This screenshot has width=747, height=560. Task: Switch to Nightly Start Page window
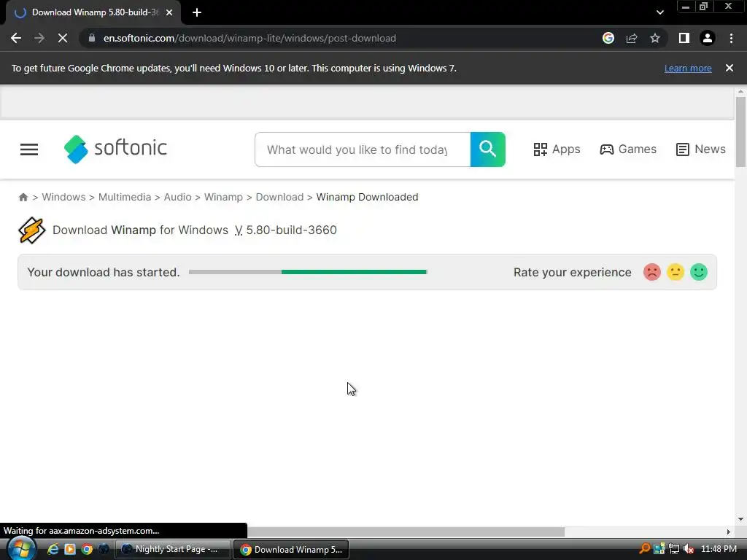[x=173, y=549]
